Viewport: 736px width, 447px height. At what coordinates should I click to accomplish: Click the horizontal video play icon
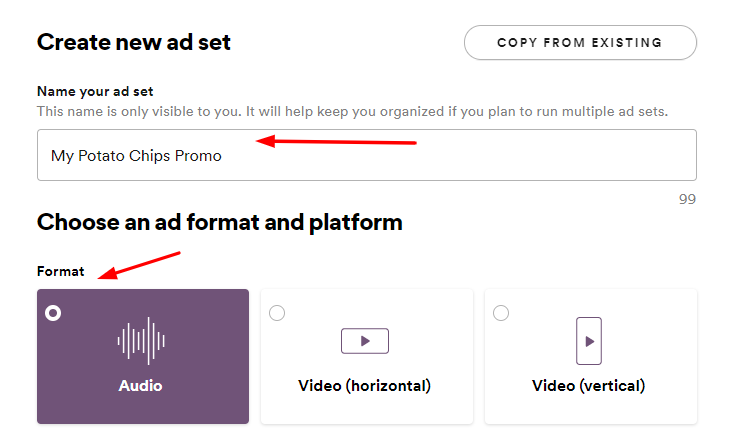click(x=365, y=341)
